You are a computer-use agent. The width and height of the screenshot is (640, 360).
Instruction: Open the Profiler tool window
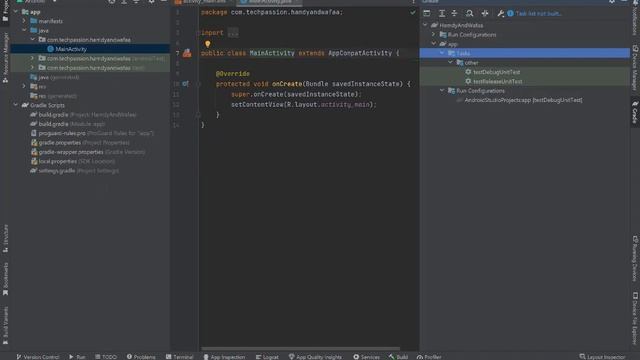click(429, 357)
